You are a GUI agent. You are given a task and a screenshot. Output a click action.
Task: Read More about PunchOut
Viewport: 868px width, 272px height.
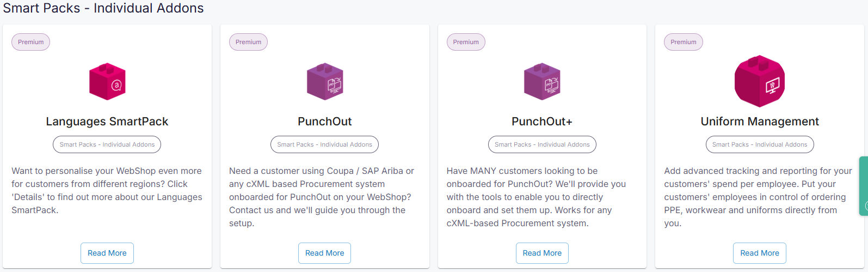click(x=325, y=253)
